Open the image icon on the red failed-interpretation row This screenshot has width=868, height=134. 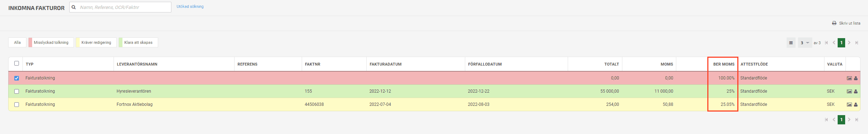[849, 78]
